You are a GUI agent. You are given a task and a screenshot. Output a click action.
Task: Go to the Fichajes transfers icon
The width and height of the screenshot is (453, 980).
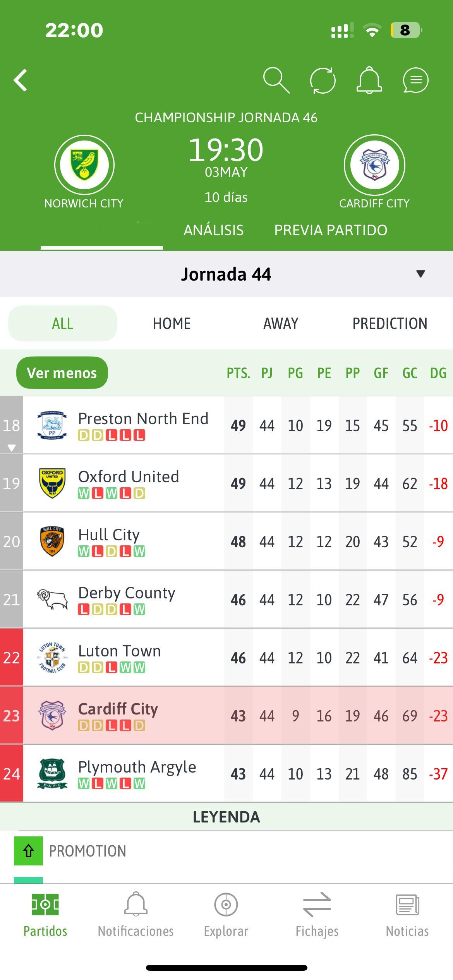(317, 905)
